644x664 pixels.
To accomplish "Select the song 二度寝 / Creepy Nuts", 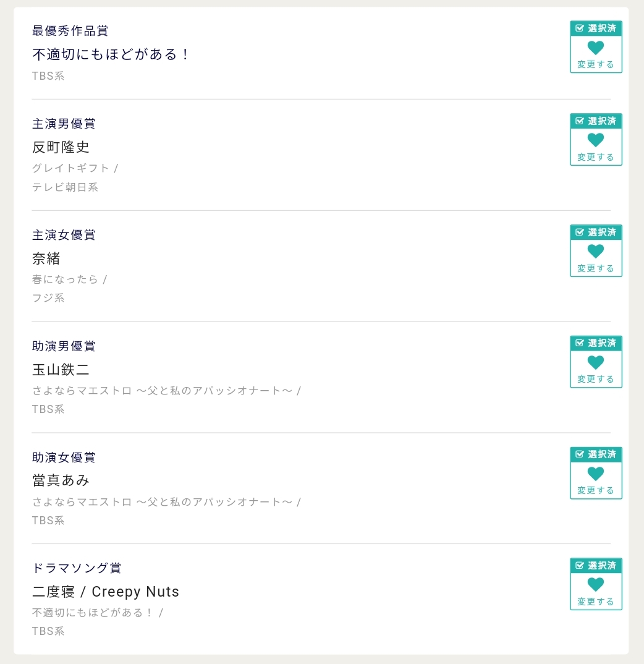I will 106,592.
